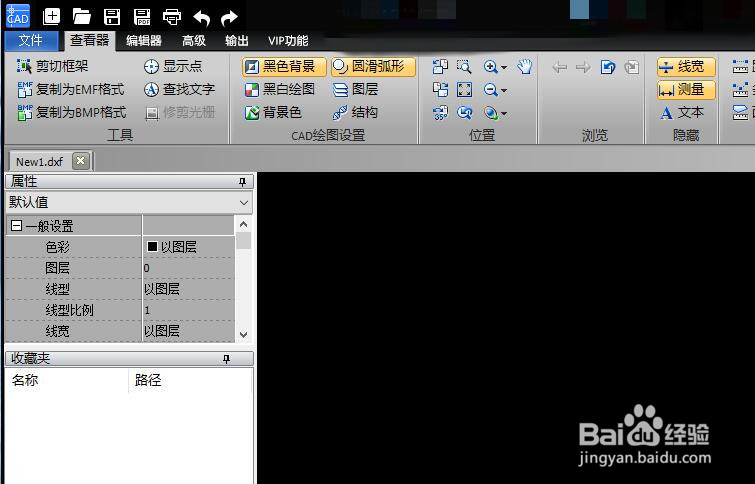Click the area measure icon at ribbon edge
Viewport: 755px width, 484px height.
click(742, 113)
